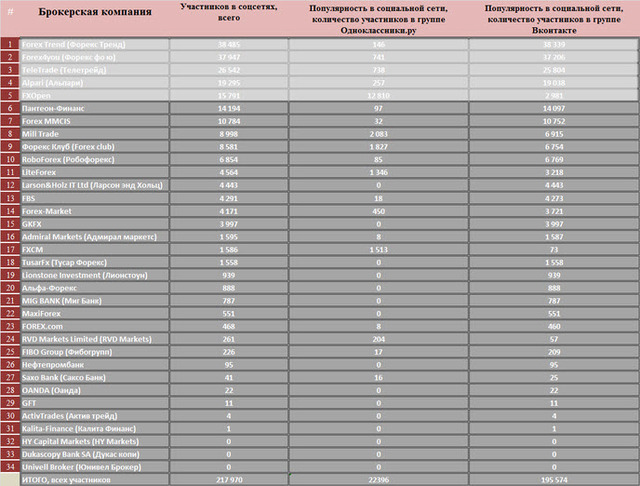Select the 'Forex Trend (Форекс Тренд)' cell
This screenshot has width=640, height=486.
(x=95, y=44)
